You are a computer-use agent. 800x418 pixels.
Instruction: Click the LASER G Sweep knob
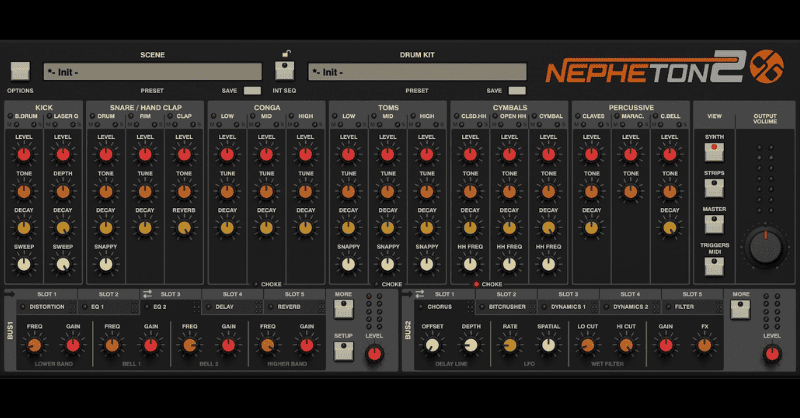63,264
